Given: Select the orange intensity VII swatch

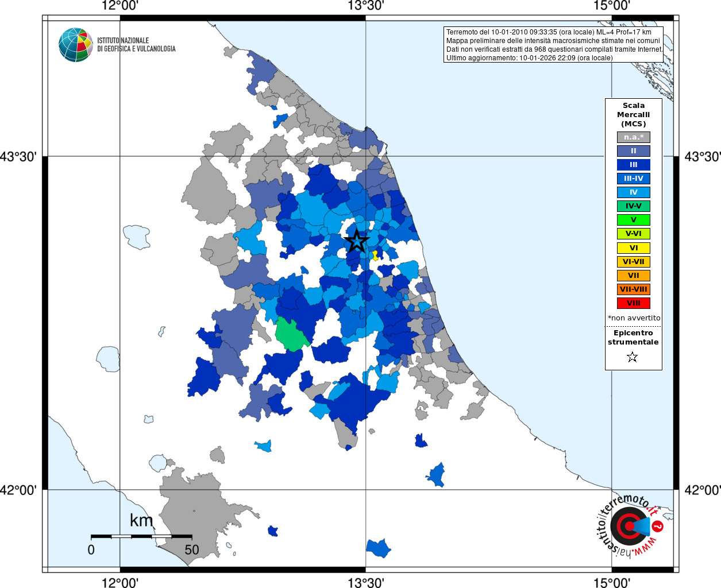Looking at the screenshot, I should click(x=634, y=276).
